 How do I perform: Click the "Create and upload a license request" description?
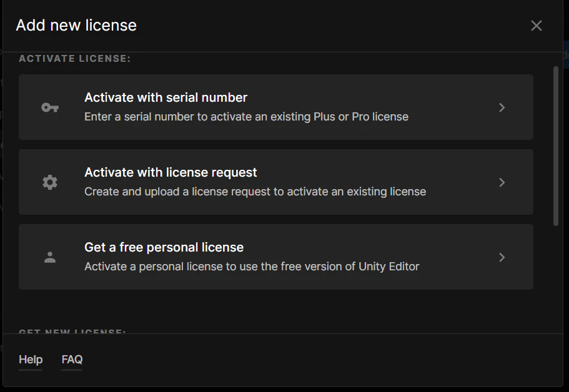(x=255, y=192)
